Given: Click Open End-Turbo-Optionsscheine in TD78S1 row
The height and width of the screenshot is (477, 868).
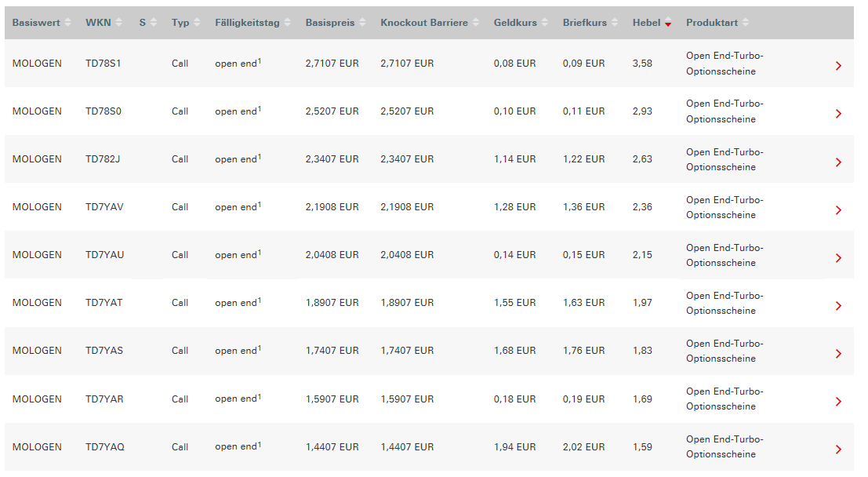Looking at the screenshot, I should point(725,64).
